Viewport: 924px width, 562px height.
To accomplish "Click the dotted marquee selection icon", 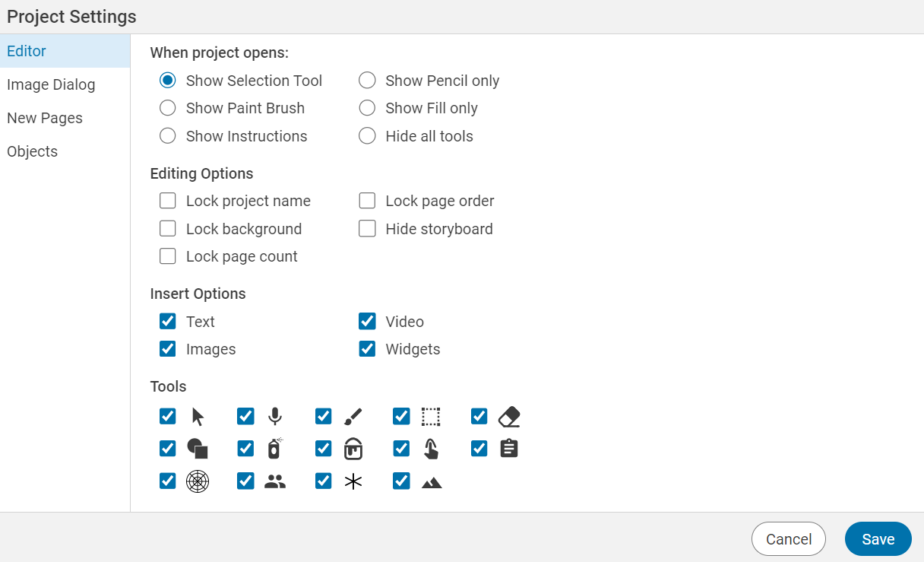I will coord(431,417).
